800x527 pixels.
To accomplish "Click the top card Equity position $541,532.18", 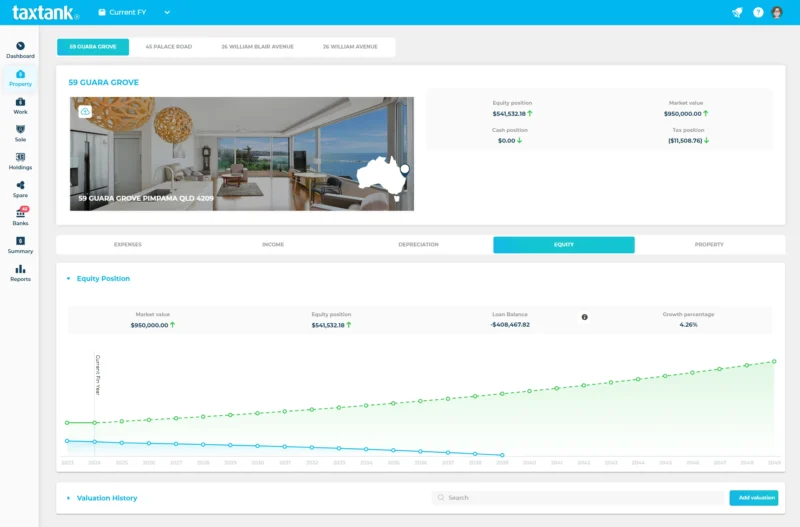I will (x=512, y=113).
